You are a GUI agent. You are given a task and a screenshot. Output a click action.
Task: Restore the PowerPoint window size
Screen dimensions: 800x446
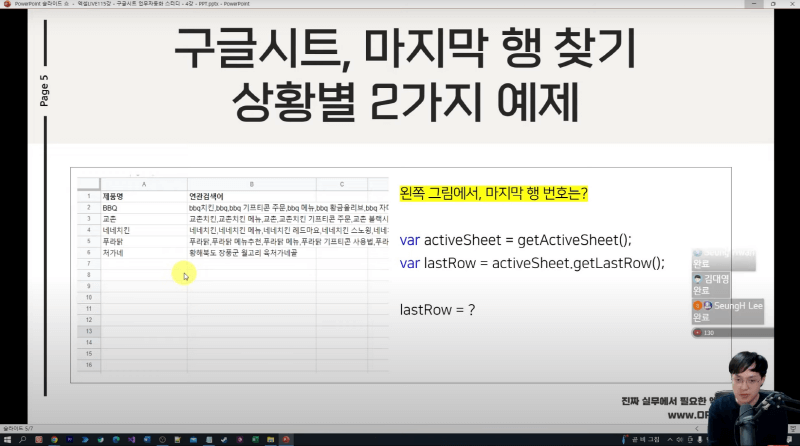click(x=773, y=4)
